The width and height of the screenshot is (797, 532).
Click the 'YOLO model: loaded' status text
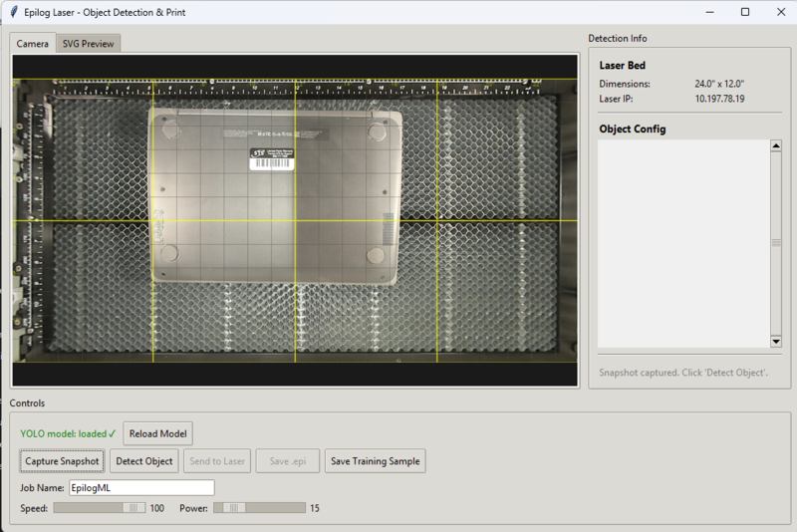tap(68, 433)
